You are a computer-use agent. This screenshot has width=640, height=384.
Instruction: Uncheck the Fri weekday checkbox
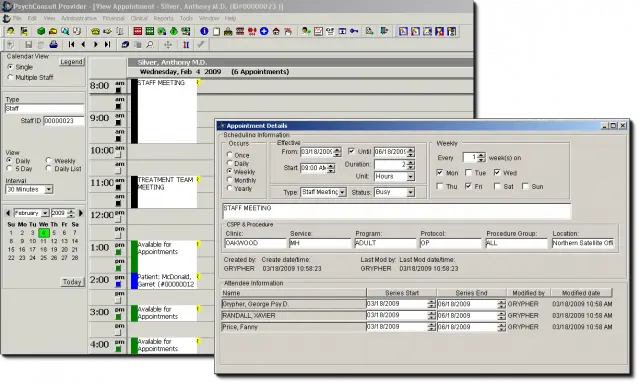click(x=468, y=186)
